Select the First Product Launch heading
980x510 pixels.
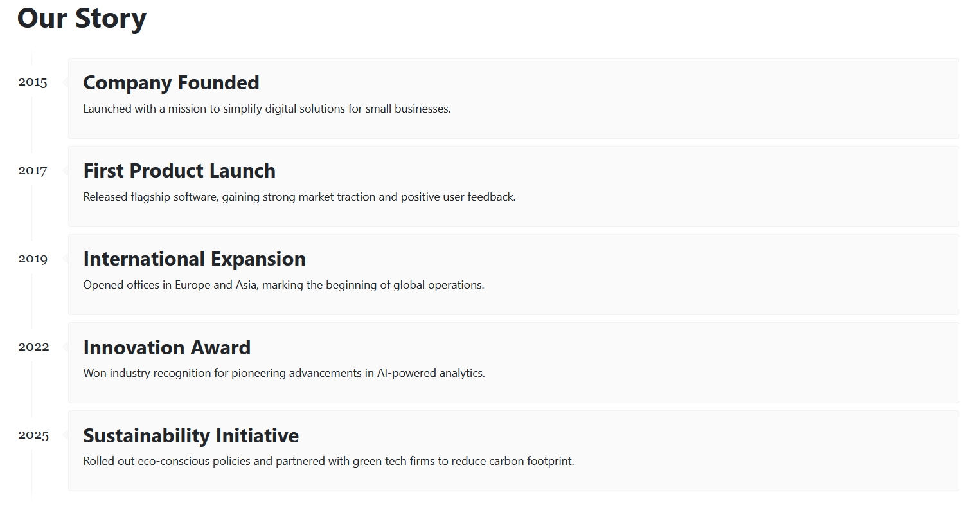[179, 170]
